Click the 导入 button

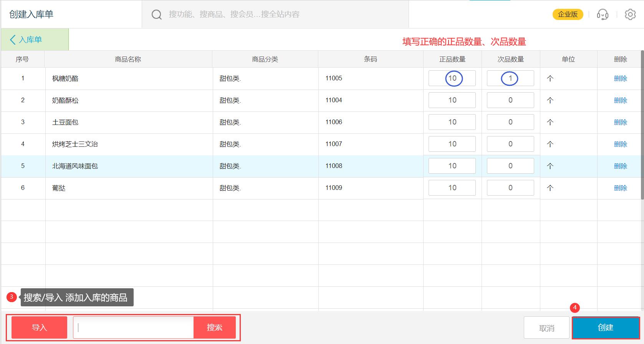click(39, 327)
